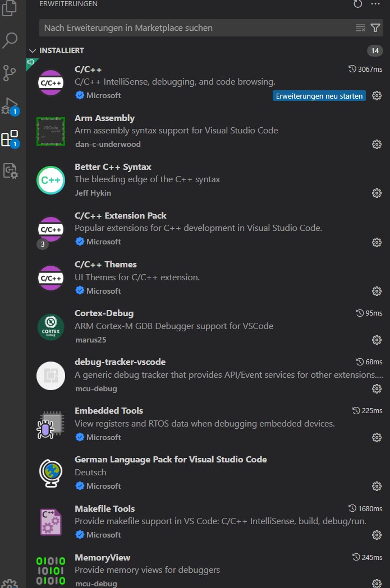Image resolution: width=390 pixels, height=588 pixels.
Task: Click the 95ms activation time of Cortex-Debug
Action: (369, 313)
